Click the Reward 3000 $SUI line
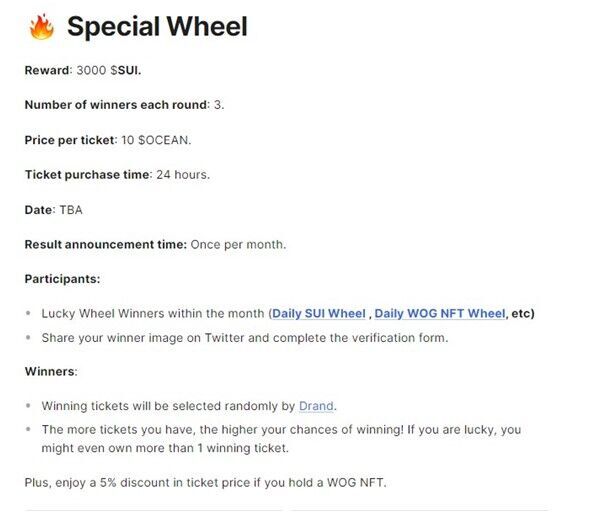 coord(83,70)
